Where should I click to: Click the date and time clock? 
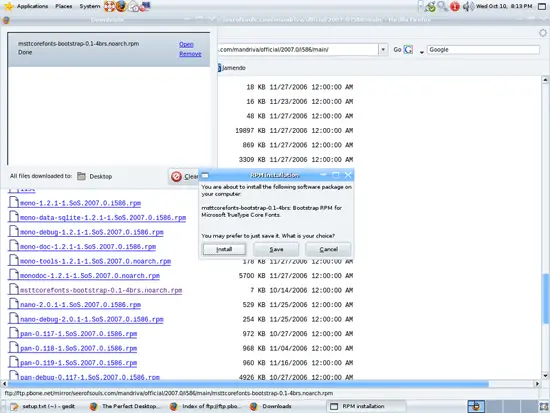pyautogui.click(x=504, y=6)
